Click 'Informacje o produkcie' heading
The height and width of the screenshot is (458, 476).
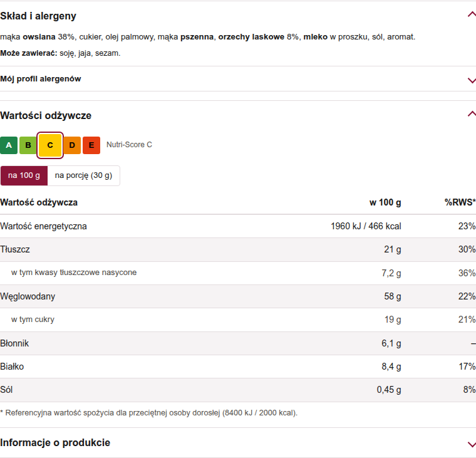pyautogui.click(x=55, y=442)
